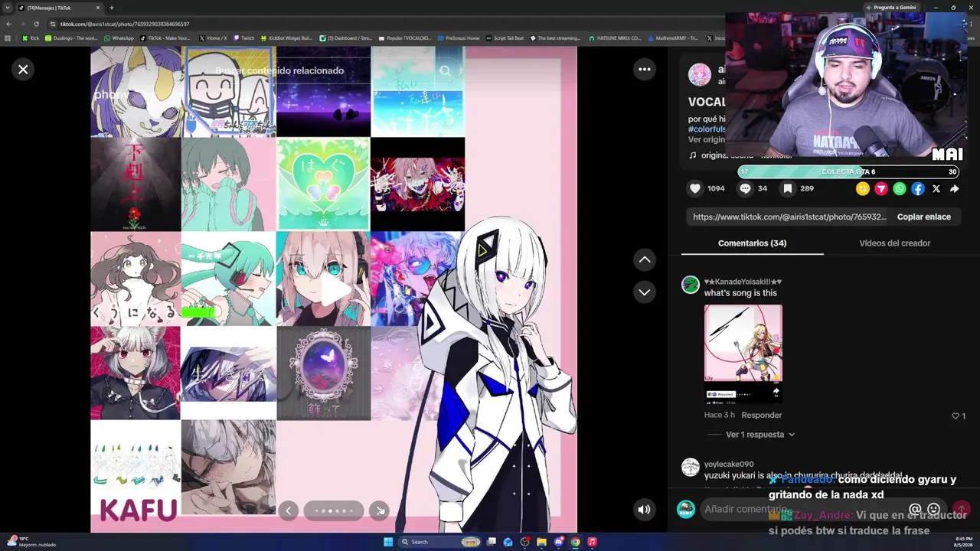Open the Windows Start menu

(x=388, y=542)
